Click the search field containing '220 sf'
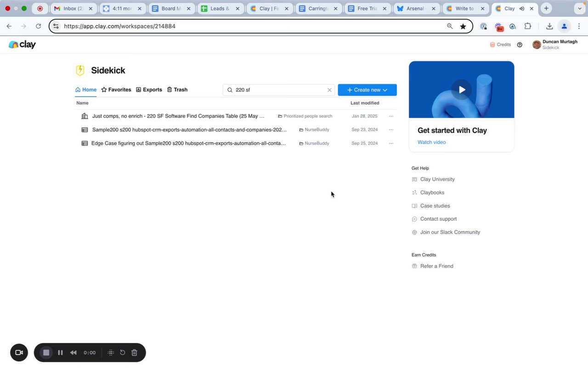Viewport: 588px width, 368px height. (279, 90)
